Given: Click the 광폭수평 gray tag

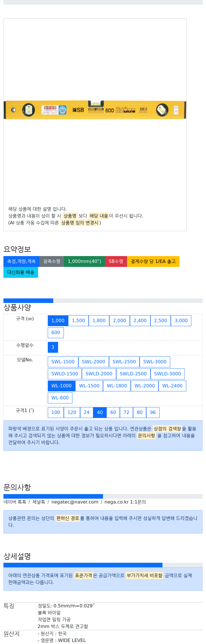Looking at the screenshot, I should click(52, 261).
